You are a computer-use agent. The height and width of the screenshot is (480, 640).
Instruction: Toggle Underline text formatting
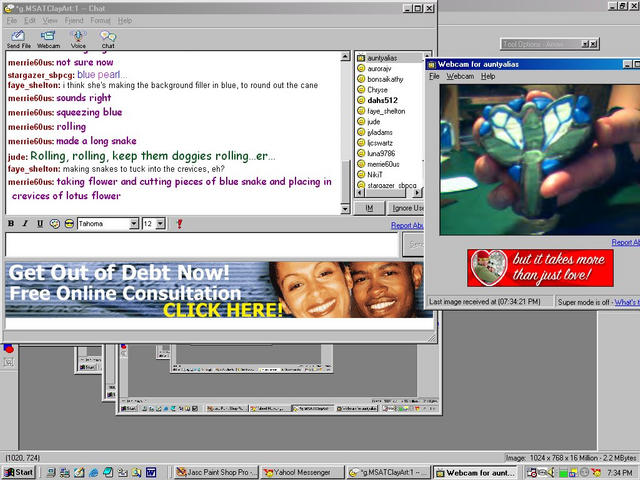pos(40,223)
